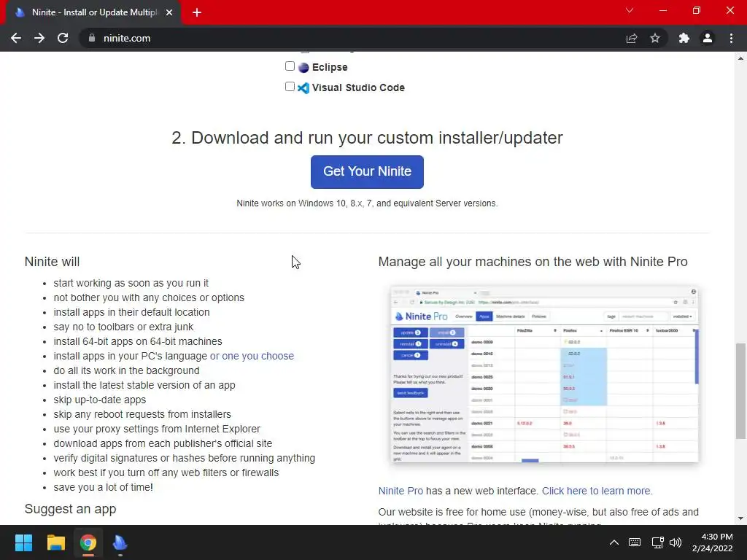
Task: Click the 'Download and run' step heading
Action: tap(367, 138)
